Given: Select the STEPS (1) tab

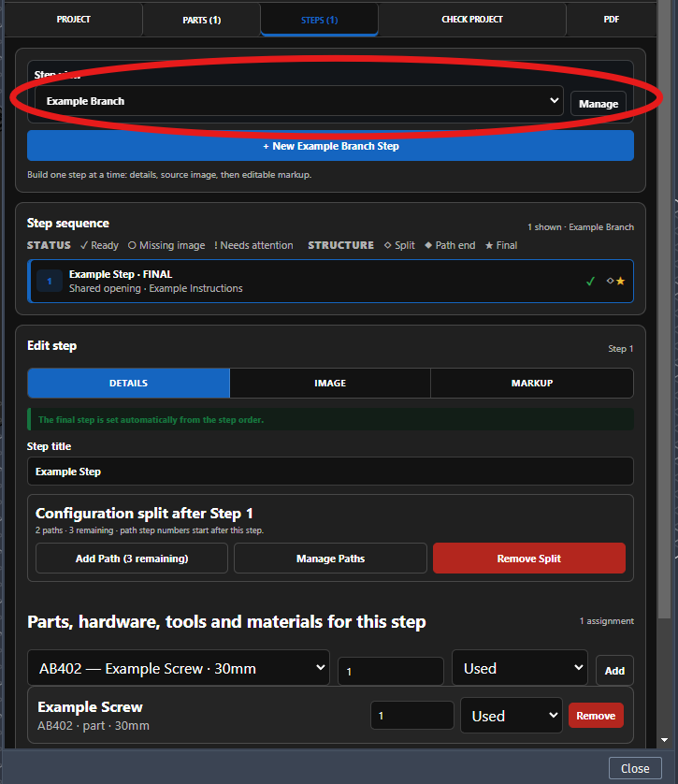Looking at the screenshot, I should pyautogui.click(x=319, y=20).
